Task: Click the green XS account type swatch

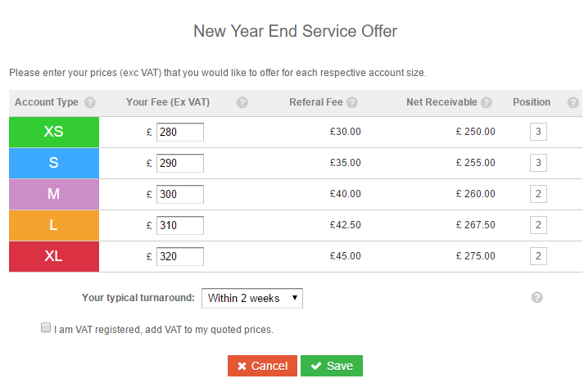Action: point(54,132)
